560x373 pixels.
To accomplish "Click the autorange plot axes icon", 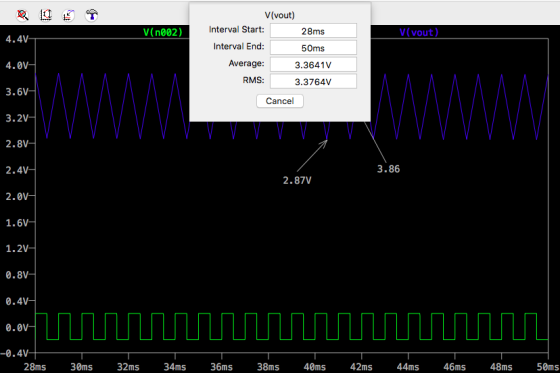I will tap(46, 15).
